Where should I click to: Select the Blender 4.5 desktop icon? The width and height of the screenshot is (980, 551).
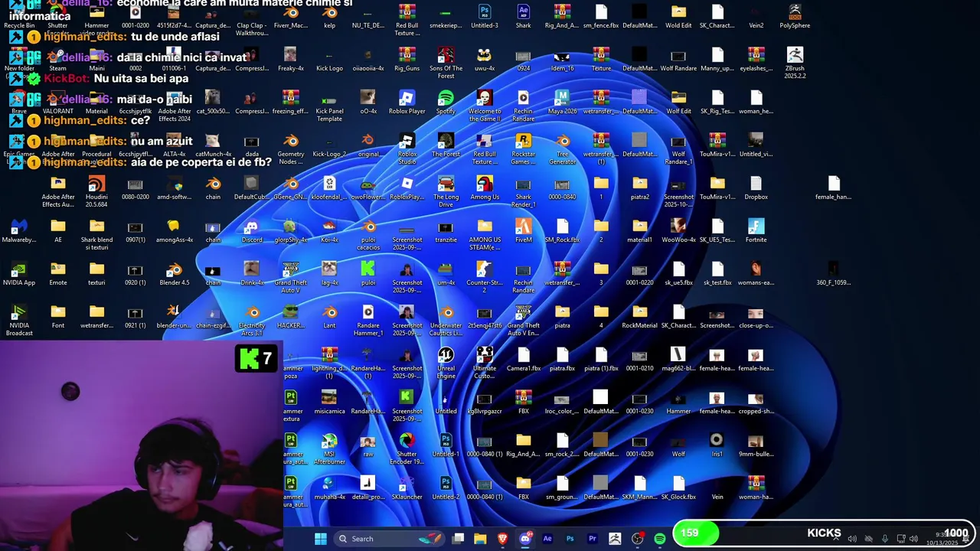tap(175, 274)
